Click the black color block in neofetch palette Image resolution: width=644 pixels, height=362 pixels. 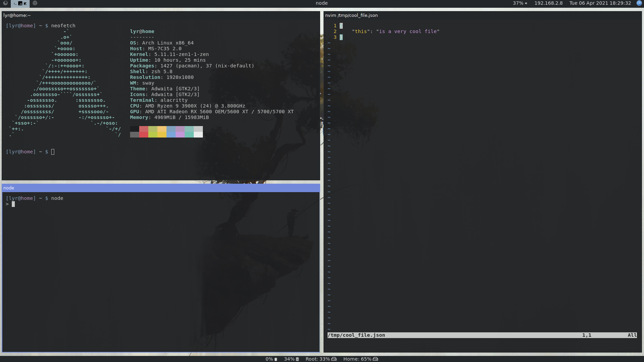(134, 129)
